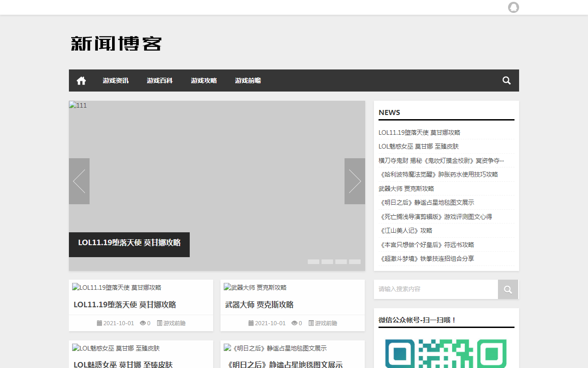Click the sidebar search submit button

[508, 289]
